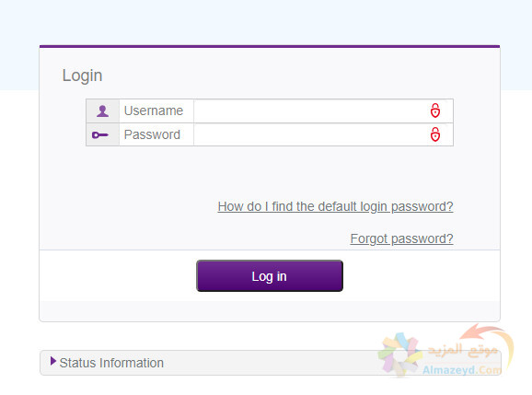The image size is (532, 395).
Task: Open the "Forgot password?" link
Action: tap(401, 238)
